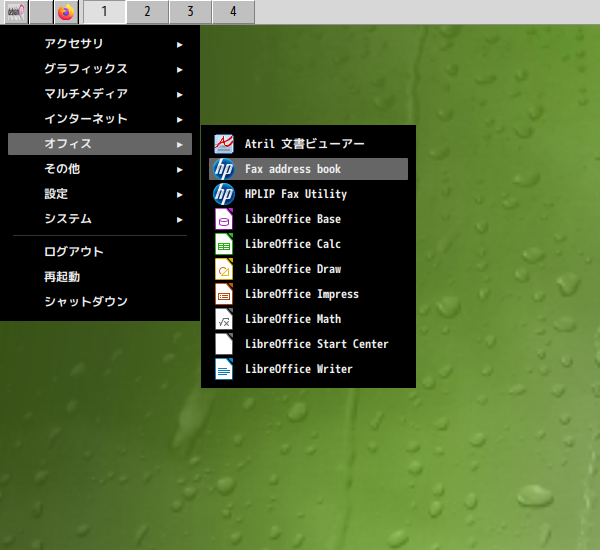Screen dimensions: 600x550
Task: Switch to workspace 2
Action: tap(147, 12)
